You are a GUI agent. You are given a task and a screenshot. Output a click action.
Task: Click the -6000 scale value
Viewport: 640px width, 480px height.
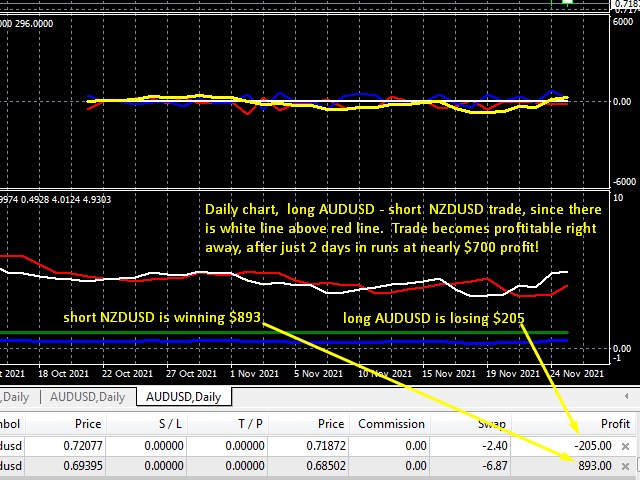point(624,182)
